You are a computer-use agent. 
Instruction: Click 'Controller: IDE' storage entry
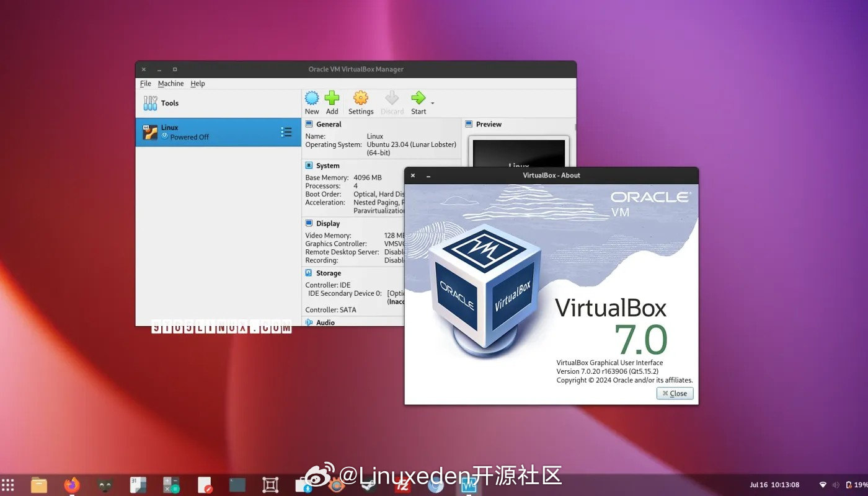coord(327,285)
